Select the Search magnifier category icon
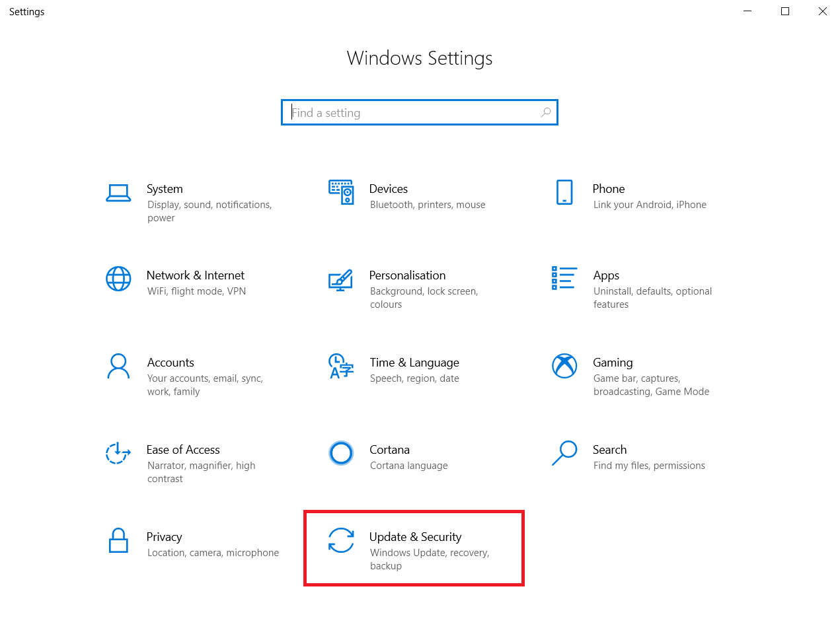Viewport: 840px width, 638px height. (x=564, y=453)
